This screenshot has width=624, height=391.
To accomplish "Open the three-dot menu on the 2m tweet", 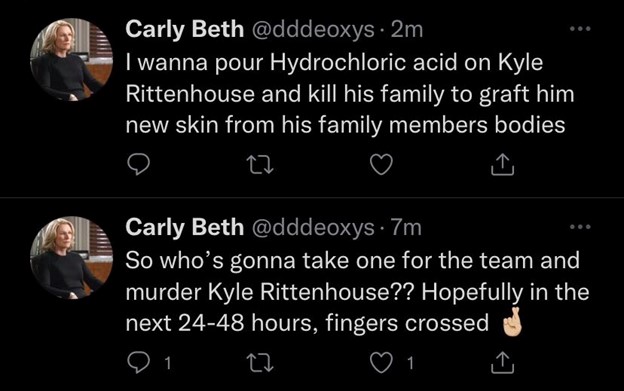I will pyautogui.click(x=580, y=29).
